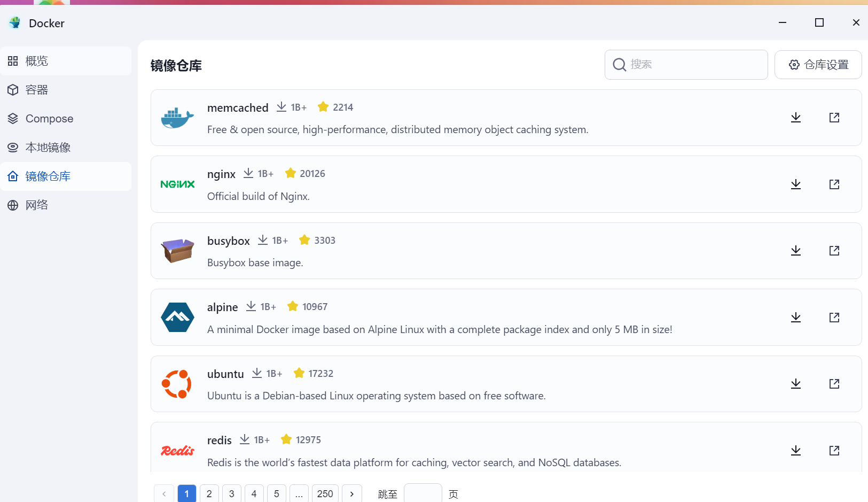
Task: Select the 镜像仓库 sidebar item
Action: point(66,176)
